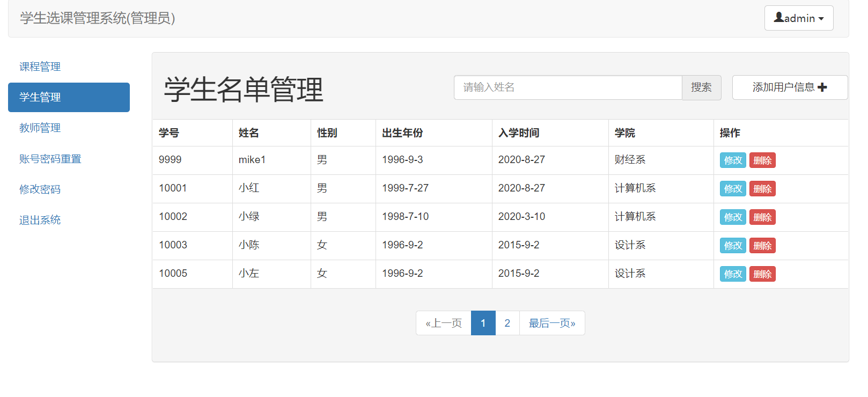Click student number 10005
The width and height of the screenshot is (868, 397).
(x=173, y=274)
